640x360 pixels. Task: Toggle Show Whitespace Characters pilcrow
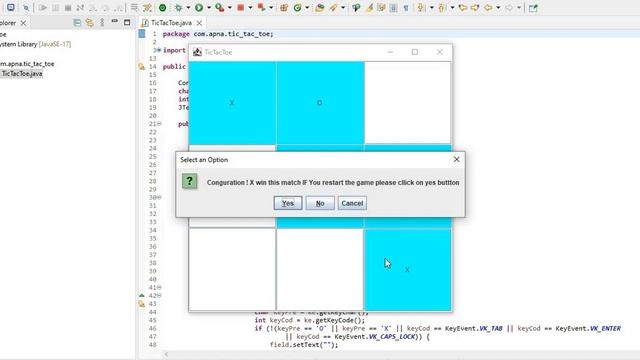(406, 8)
